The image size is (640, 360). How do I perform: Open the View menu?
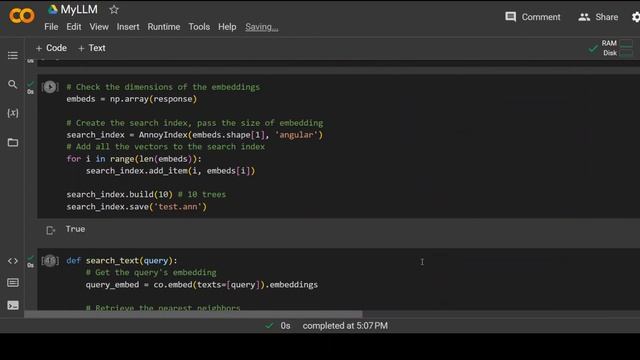99,27
